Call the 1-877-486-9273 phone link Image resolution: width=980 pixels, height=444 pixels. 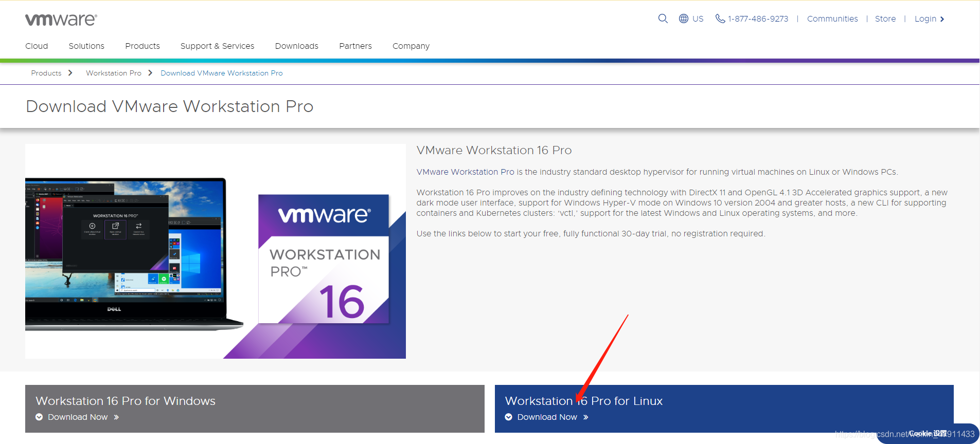tap(758, 18)
